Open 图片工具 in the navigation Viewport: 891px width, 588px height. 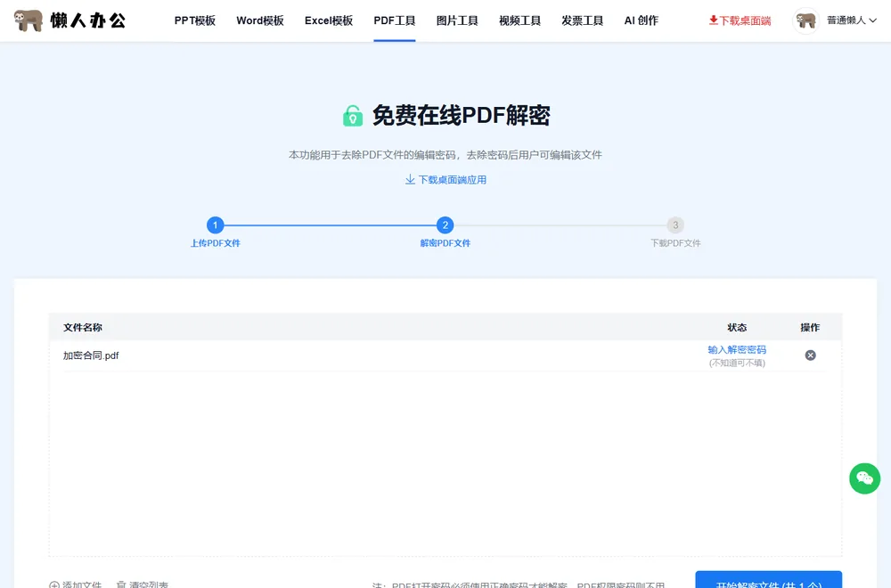[457, 20]
